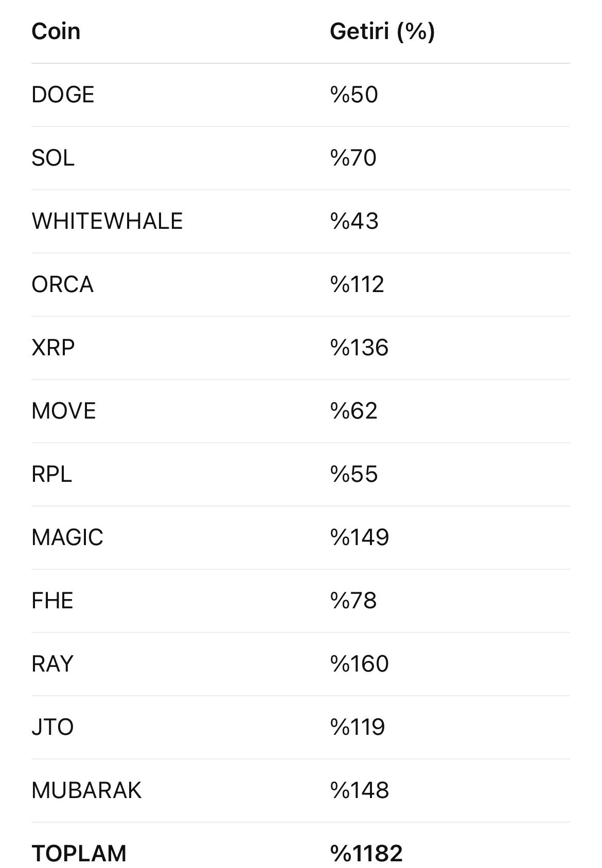Click the MAGIC coin name
The width and height of the screenshot is (602, 868).
67,537
